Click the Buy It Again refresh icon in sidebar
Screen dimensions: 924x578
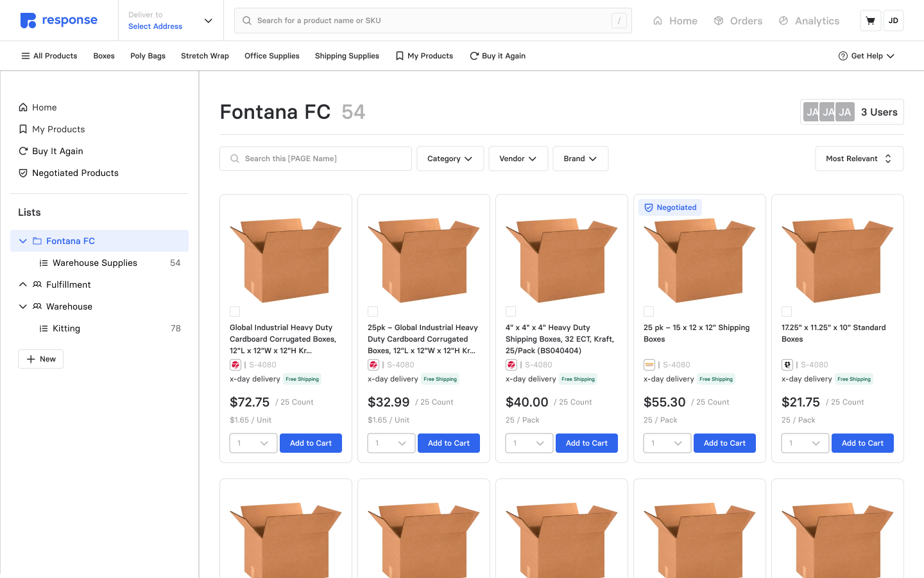23,151
